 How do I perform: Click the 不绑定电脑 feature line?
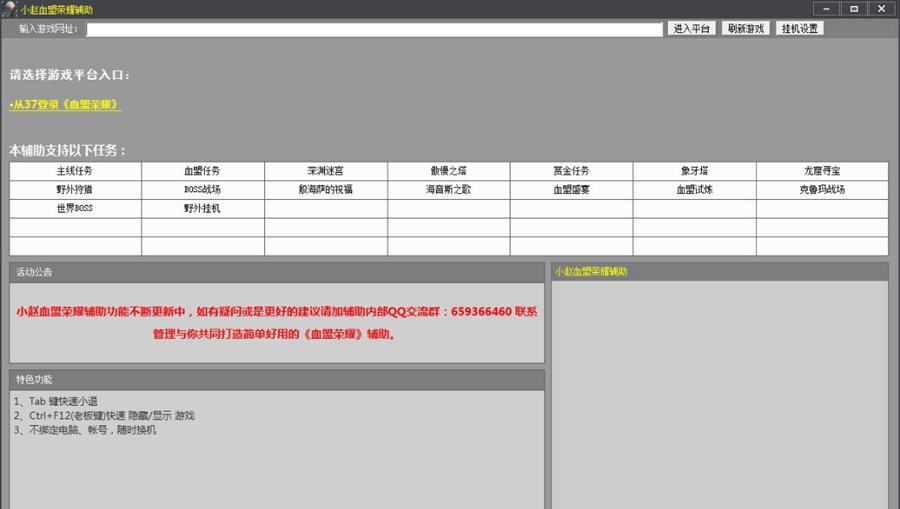(85, 430)
